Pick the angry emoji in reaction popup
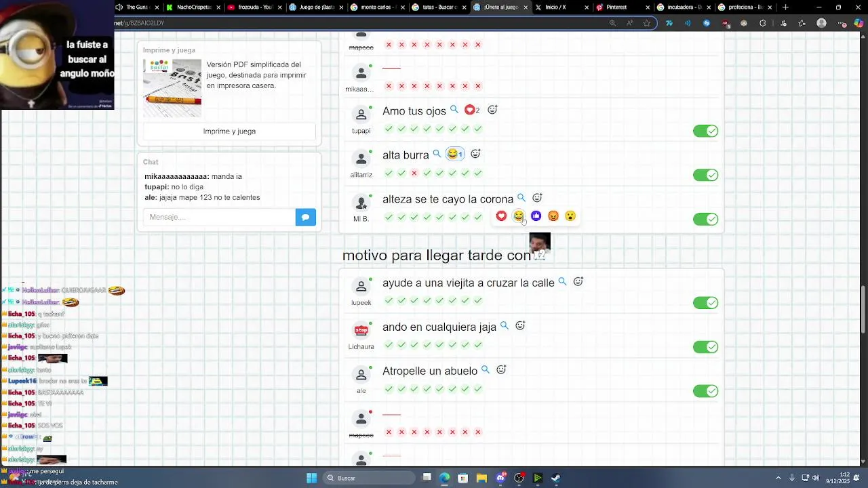 coord(553,216)
